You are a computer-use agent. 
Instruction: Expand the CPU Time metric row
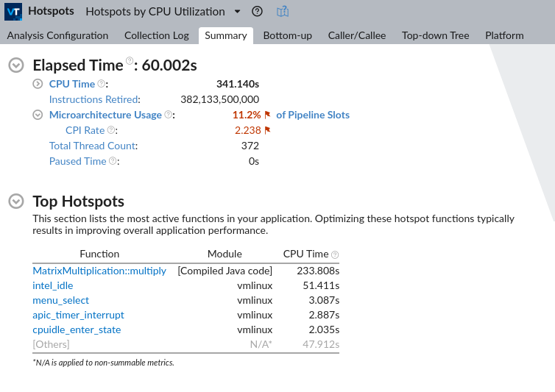38,84
